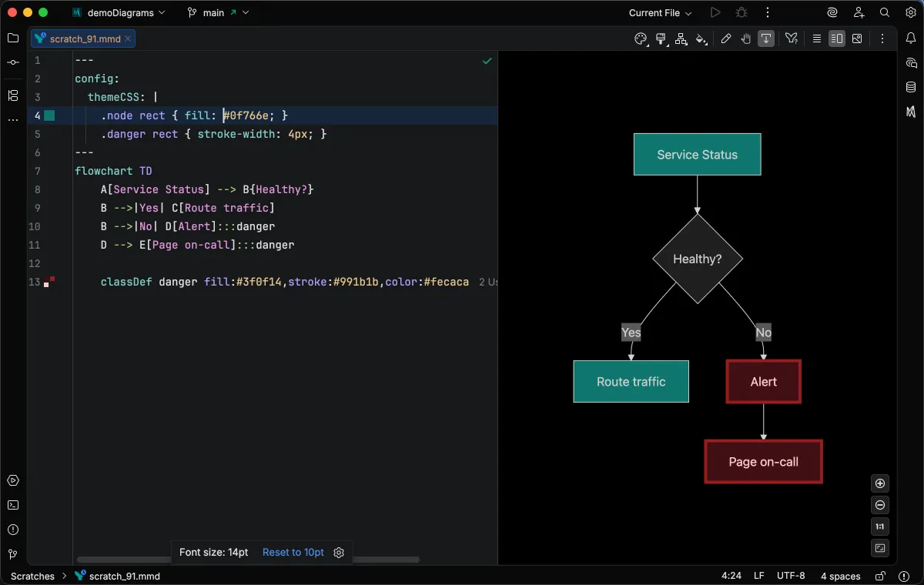Click the fill color bucket icon

point(701,38)
